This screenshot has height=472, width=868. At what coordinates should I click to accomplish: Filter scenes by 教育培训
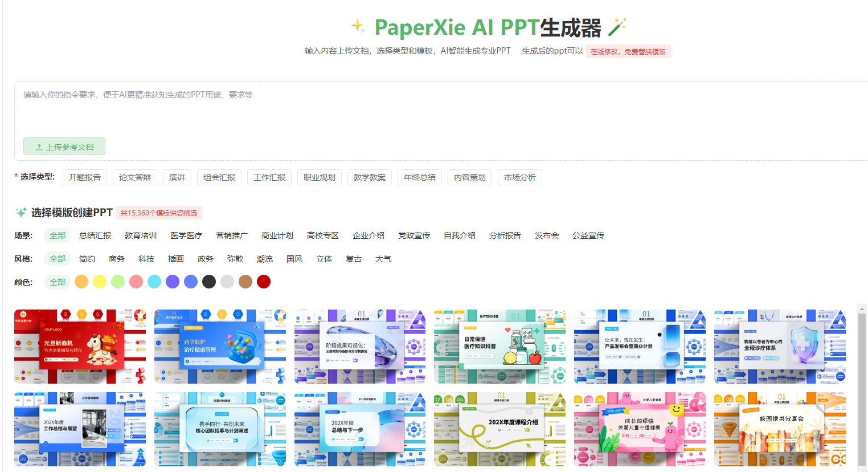[x=141, y=235]
